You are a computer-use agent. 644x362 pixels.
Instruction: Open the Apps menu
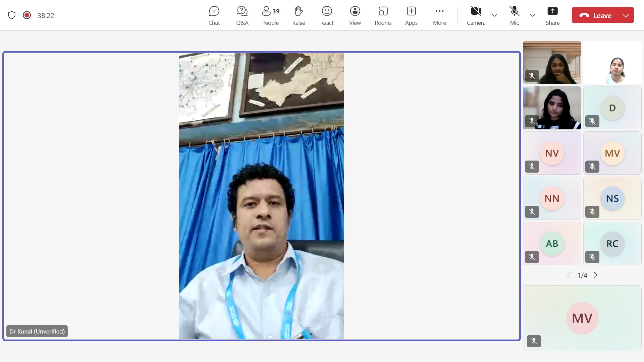tap(411, 15)
